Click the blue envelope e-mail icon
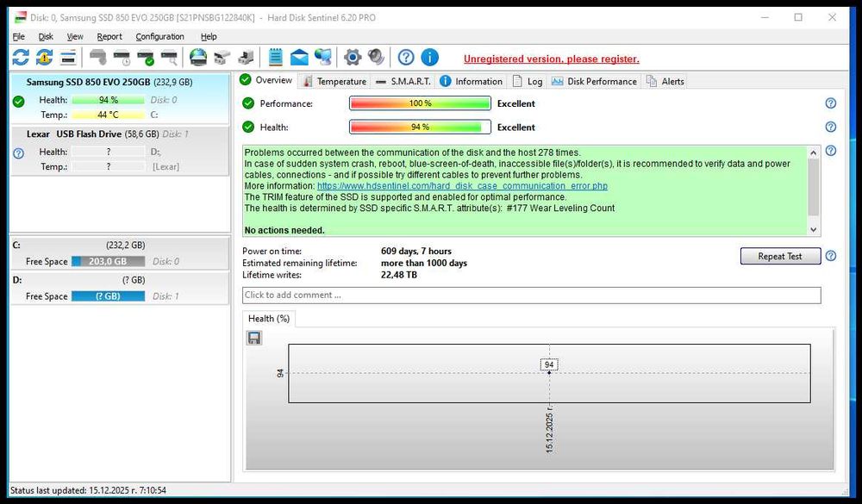This screenshot has width=862, height=504. 299,57
